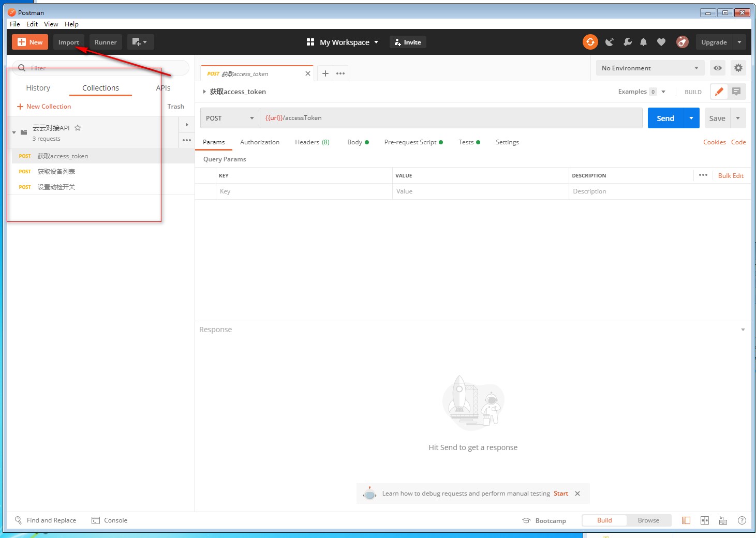Open the History tab in sidebar
Screen dimensions: 756x538
(x=38, y=88)
